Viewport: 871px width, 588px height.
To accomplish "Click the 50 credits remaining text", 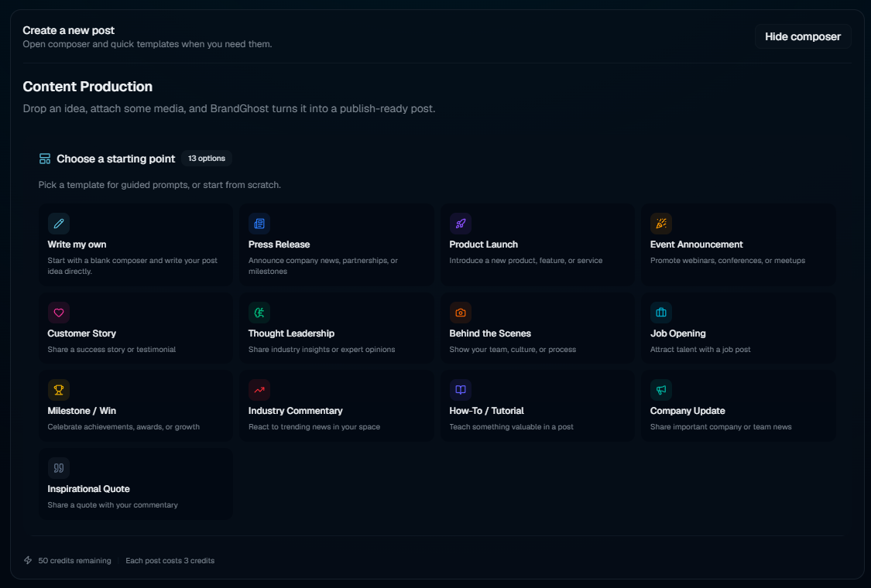I will pyautogui.click(x=74, y=561).
